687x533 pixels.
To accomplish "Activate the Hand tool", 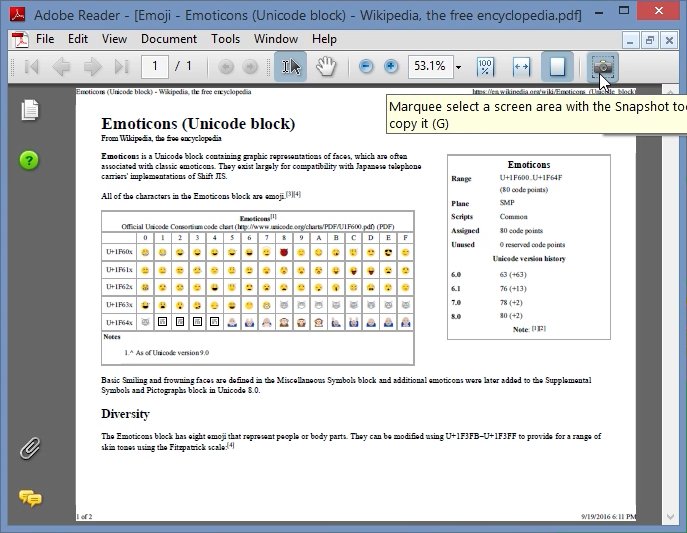I will [x=326, y=67].
